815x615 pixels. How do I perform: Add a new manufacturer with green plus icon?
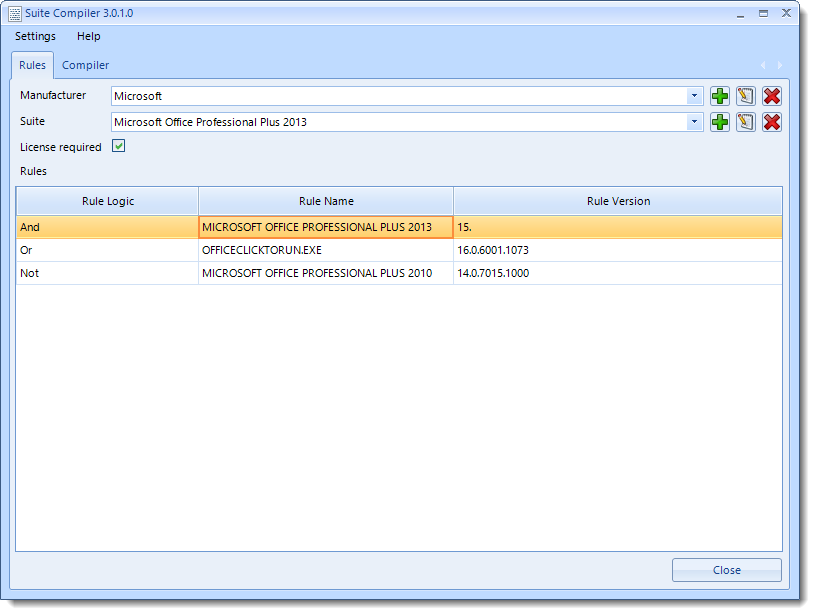click(x=719, y=96)
